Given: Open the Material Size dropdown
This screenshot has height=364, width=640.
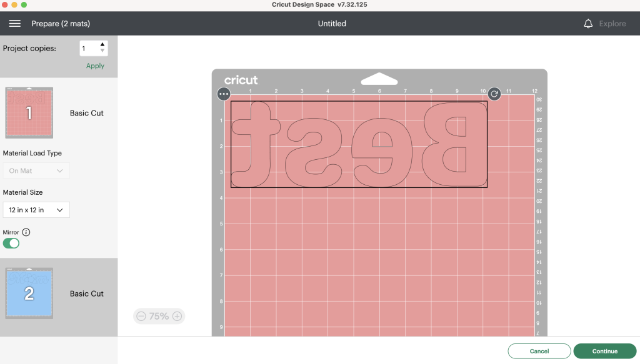Looking at the screenshot, I should point(36,210).
